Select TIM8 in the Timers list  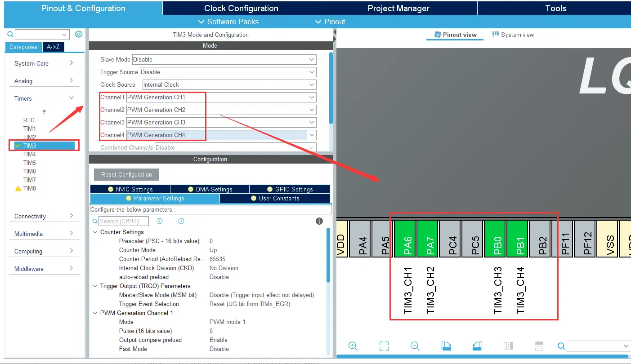(30, 188)
